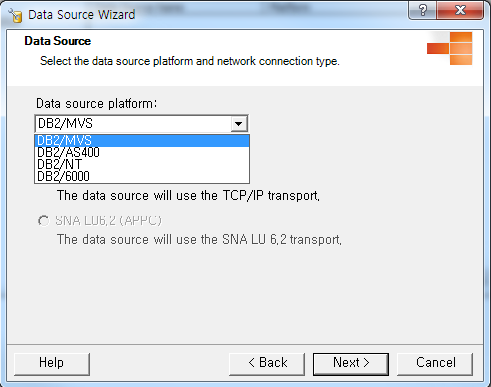This screenshot has height=387, width=491.
Task: Click the Data source platform label
Action: click(96, 104)
